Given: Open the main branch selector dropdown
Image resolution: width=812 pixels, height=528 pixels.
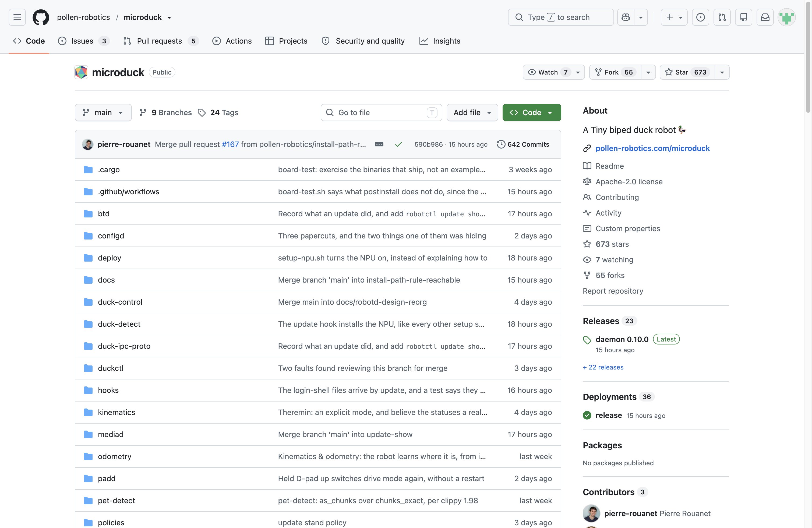Looking at the screenshot, I should (103, 113).
